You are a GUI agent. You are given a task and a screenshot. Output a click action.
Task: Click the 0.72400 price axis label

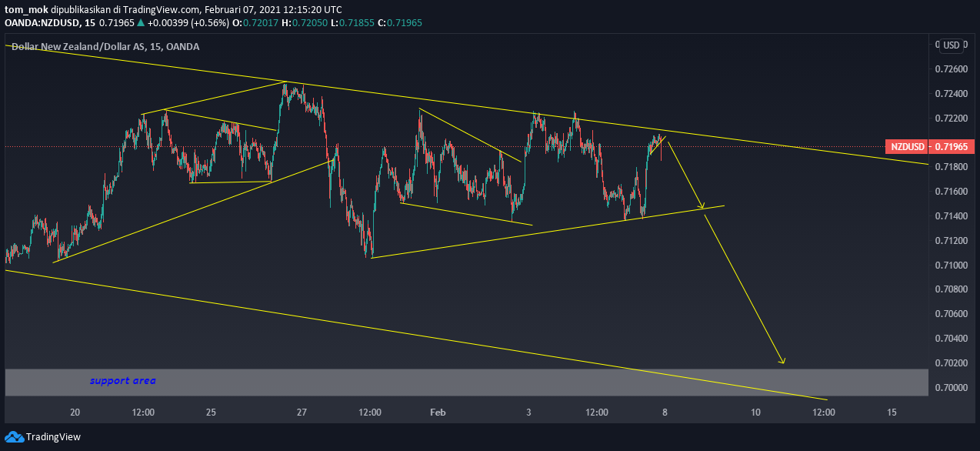click(951, 94)
